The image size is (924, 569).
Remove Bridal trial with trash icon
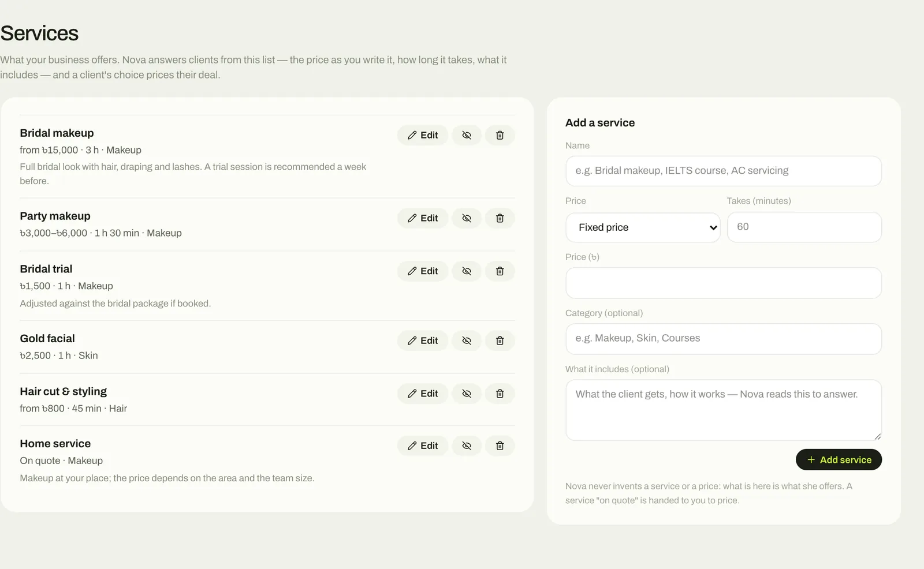[x=500, y=271]
